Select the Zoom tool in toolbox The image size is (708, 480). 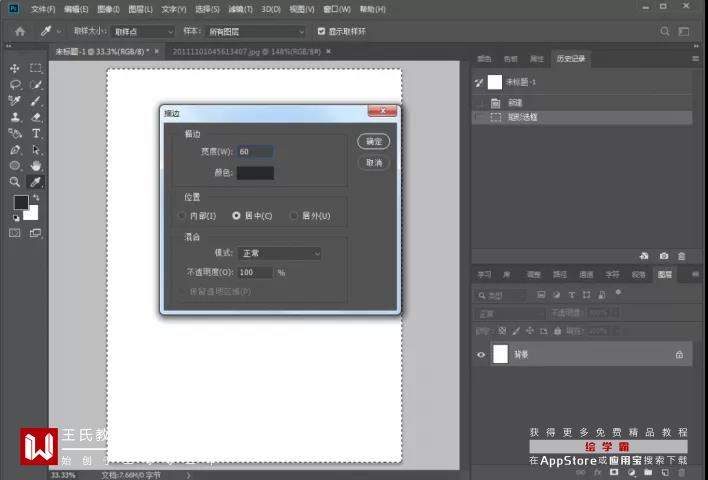click(x=14, y=182)
